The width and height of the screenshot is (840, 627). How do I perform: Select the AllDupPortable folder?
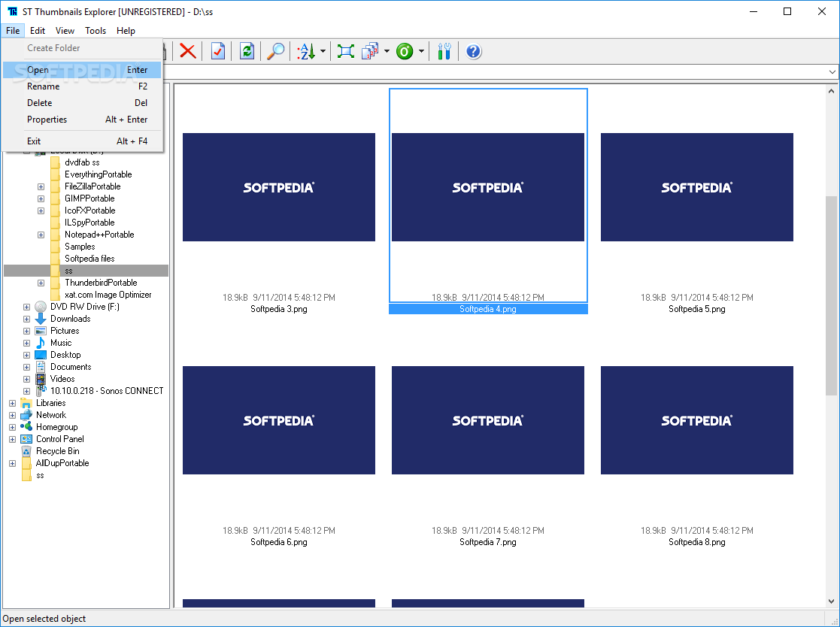[62, 464]
